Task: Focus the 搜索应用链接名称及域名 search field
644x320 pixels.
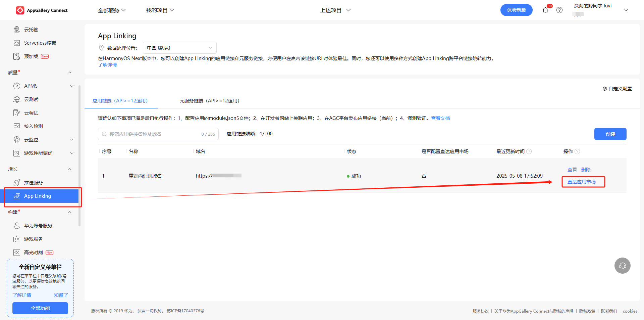Action: (158, 134)
